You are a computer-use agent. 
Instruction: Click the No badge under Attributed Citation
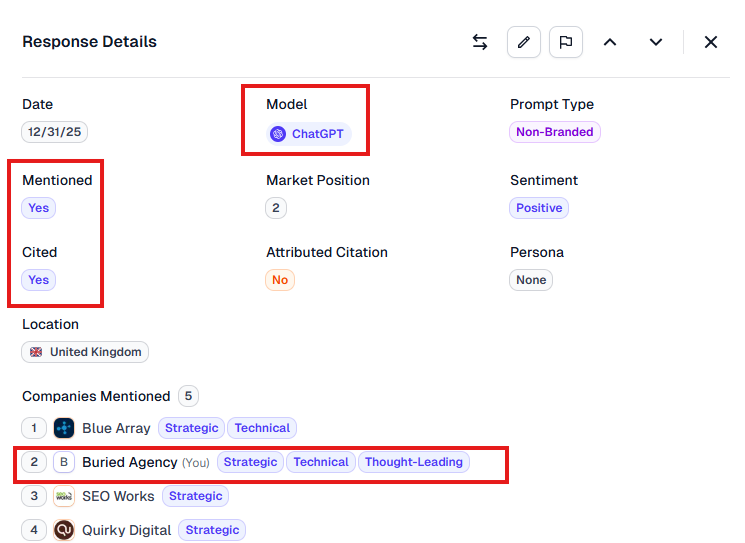coord(280,280)
